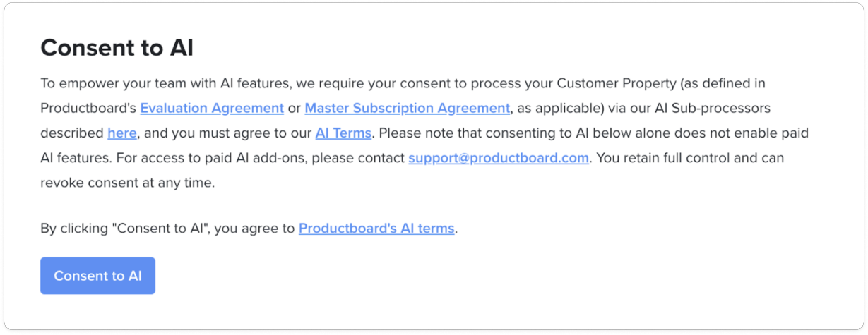Open the AI Terms link in paragraph

tap(343, 133)
